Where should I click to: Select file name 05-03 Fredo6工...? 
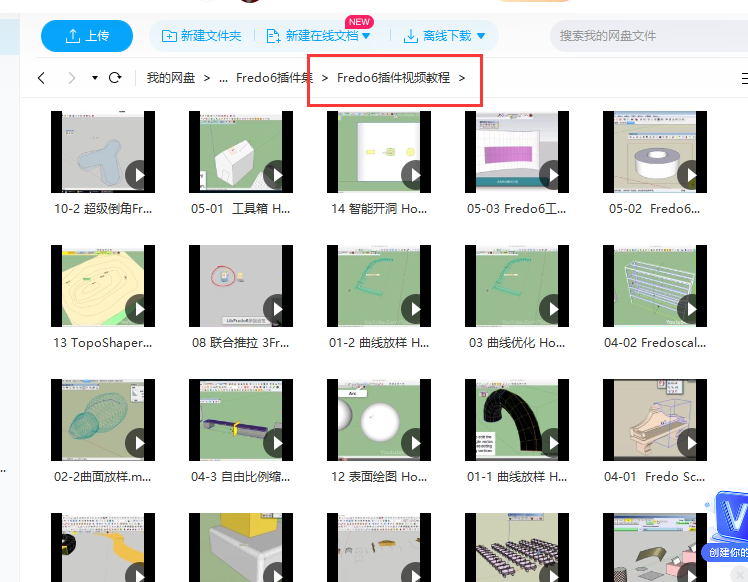tap(517, 209)
